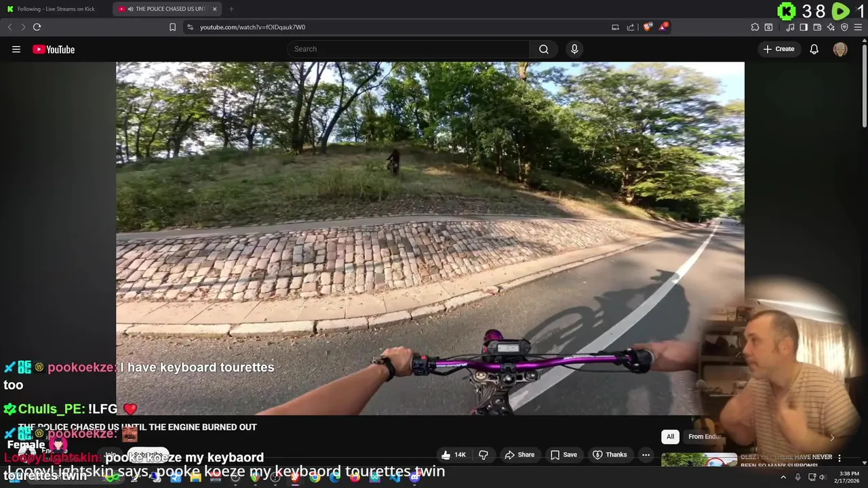Bookmark this page in address bar
868x488 pixels.
[172, 27]
